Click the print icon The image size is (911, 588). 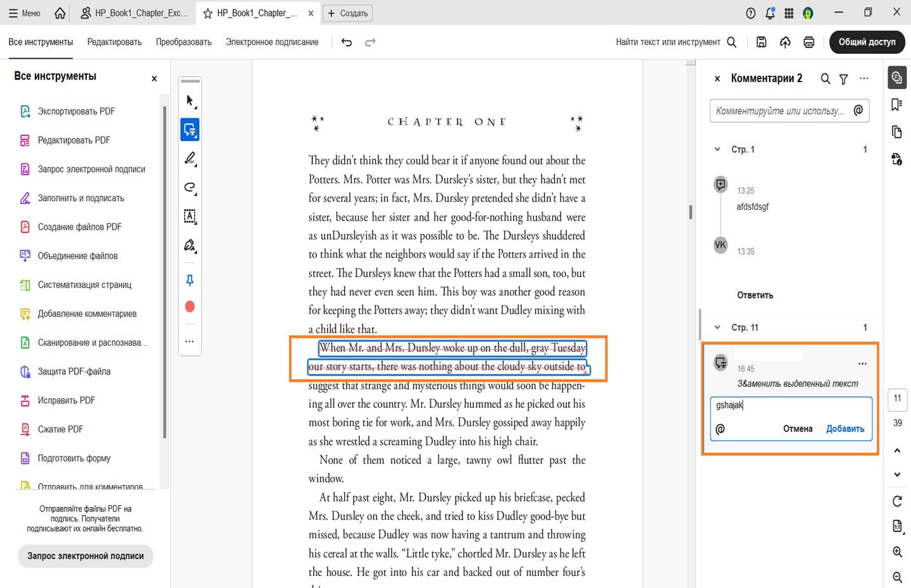click(x=809, y=42)
